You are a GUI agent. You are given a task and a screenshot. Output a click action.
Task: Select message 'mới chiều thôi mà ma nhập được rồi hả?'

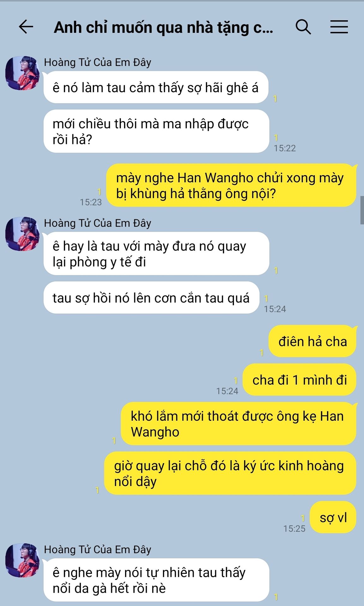pyautogui.click(x=156, y=131)
